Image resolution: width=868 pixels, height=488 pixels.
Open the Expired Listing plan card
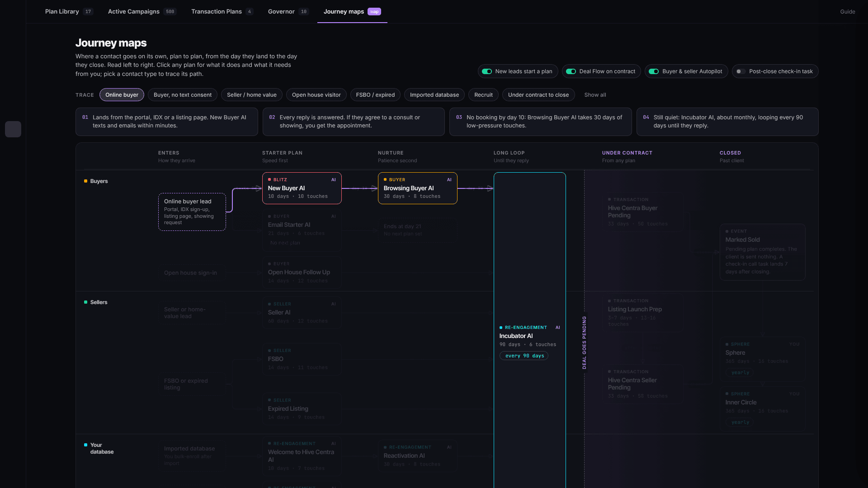pos(302,409)
